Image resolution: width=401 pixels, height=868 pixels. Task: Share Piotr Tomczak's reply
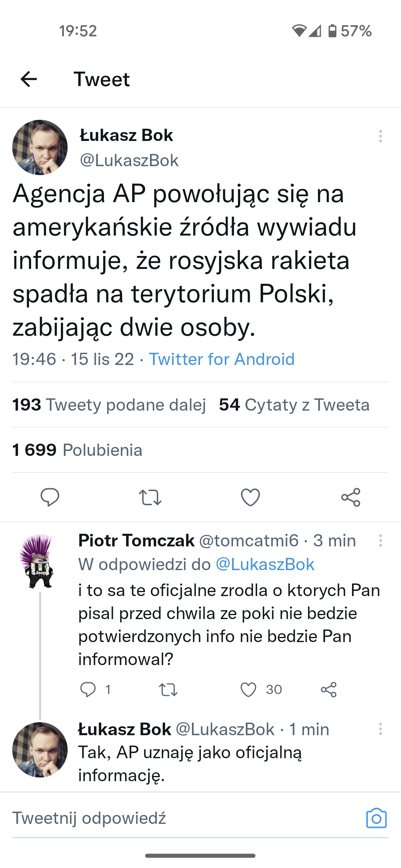(x=329, y=690)
